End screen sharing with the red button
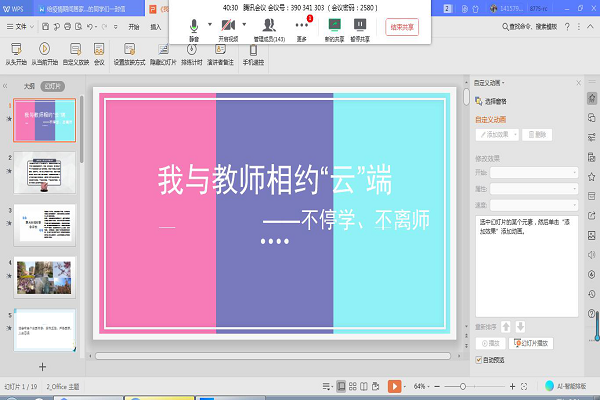The image size is (600, 400). [x=402, y=27]
